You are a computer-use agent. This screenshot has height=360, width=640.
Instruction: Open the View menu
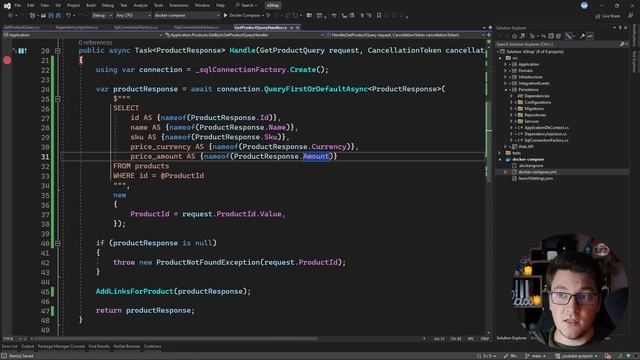pyautogui.click(x=44, y=5)
